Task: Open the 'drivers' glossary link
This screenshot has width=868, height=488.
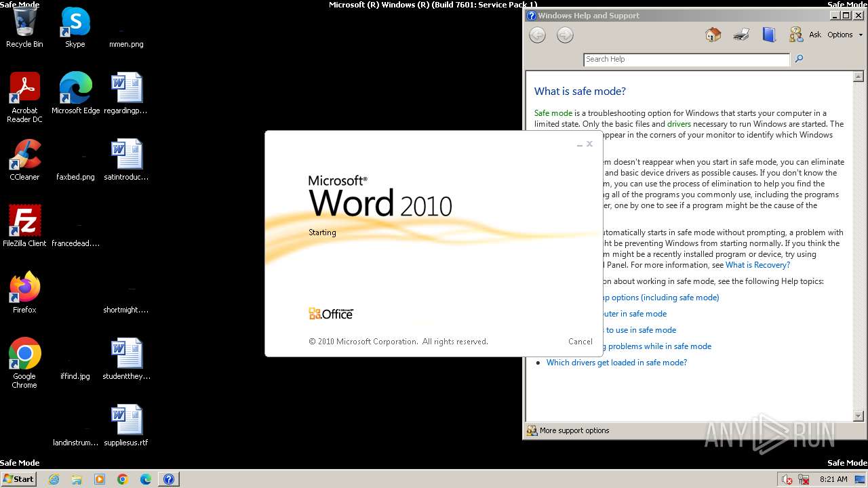Action: 679,124
